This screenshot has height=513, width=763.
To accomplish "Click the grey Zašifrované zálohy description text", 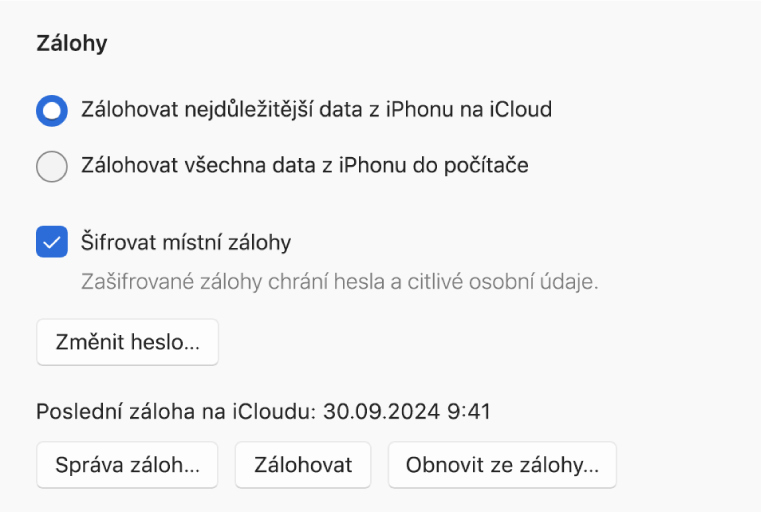I will pyautogui.click(x=338, y=282).
